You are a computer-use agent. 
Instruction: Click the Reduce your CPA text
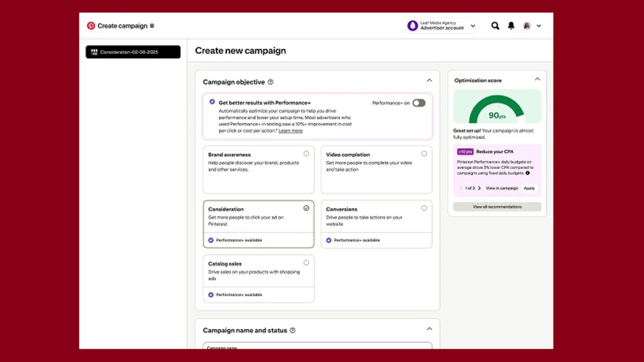495,152
